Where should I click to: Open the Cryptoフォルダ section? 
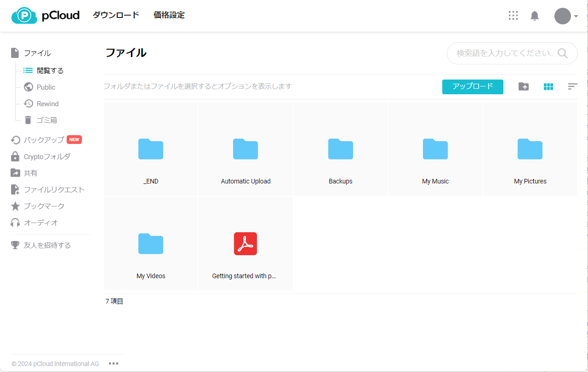47,156
